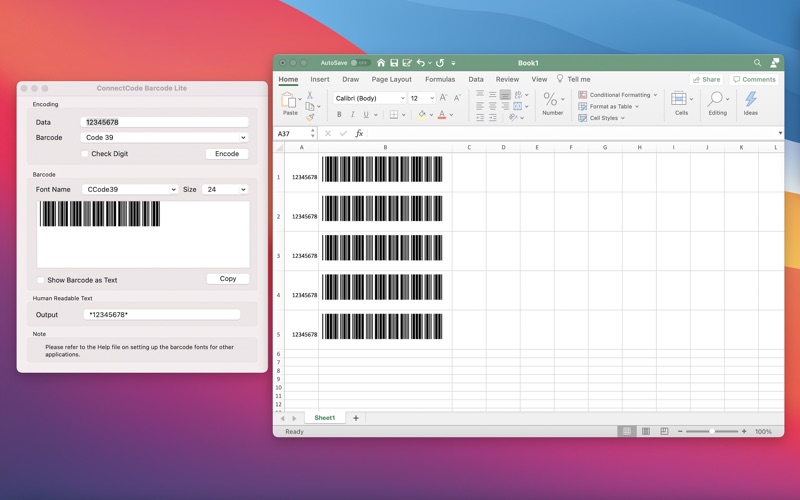Toggle the AutoSave switch
Image resolution: width=800 pixels, height=500 pixels.
[360, 63]
